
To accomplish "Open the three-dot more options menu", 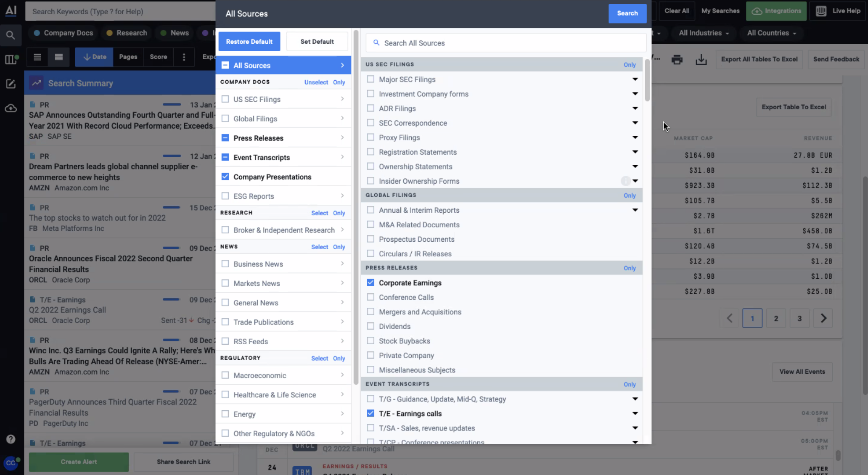I will click(x=184, y=57).
